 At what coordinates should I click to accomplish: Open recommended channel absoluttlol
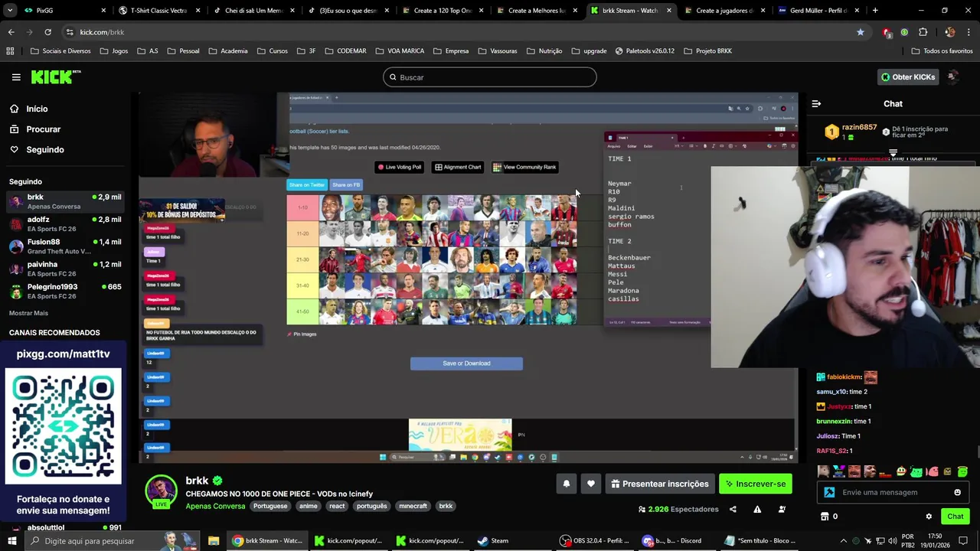pyautogui.click(x=65, y=527)
